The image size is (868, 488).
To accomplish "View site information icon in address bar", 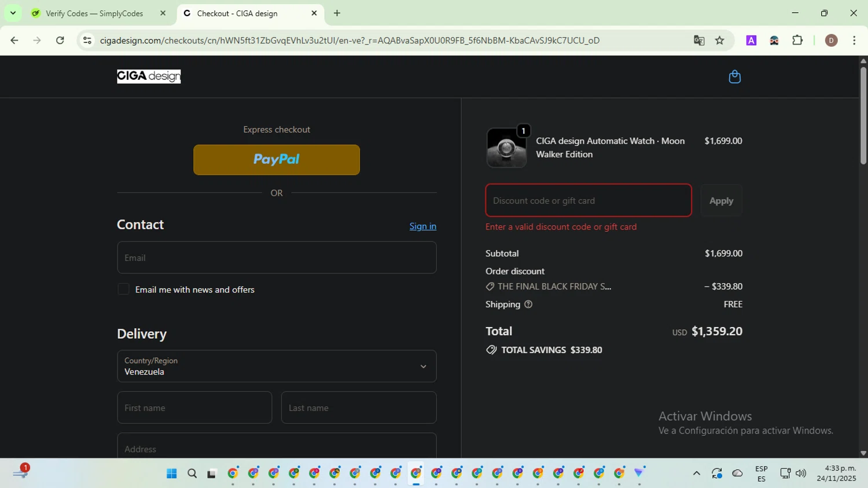I will (87, 41).
